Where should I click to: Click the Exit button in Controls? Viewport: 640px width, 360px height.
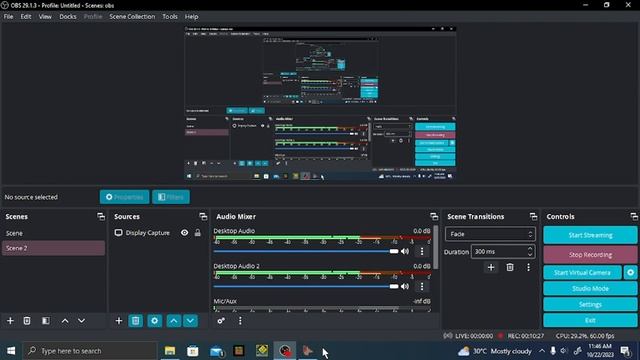click(x=590, y=320)
